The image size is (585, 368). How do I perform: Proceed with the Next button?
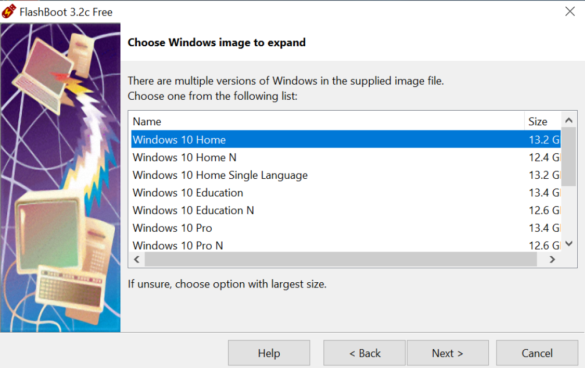448,353
